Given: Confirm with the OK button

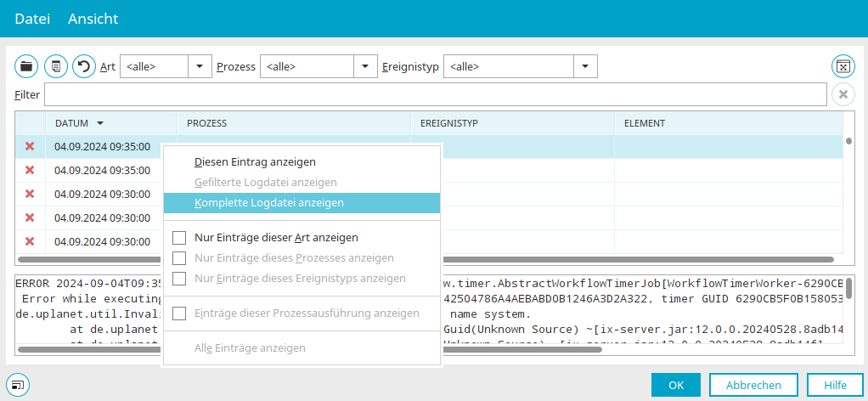Looking at the screenshot, I should 676,385.
